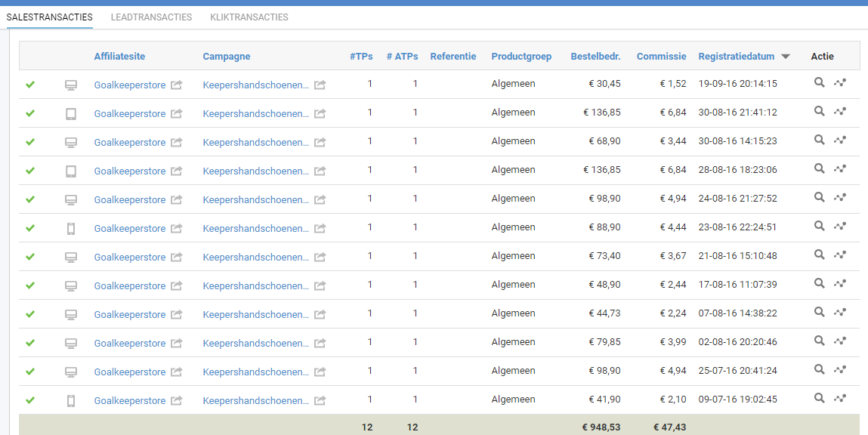
Task: Select the Salestransacties tab
Action: pos(49,17)
